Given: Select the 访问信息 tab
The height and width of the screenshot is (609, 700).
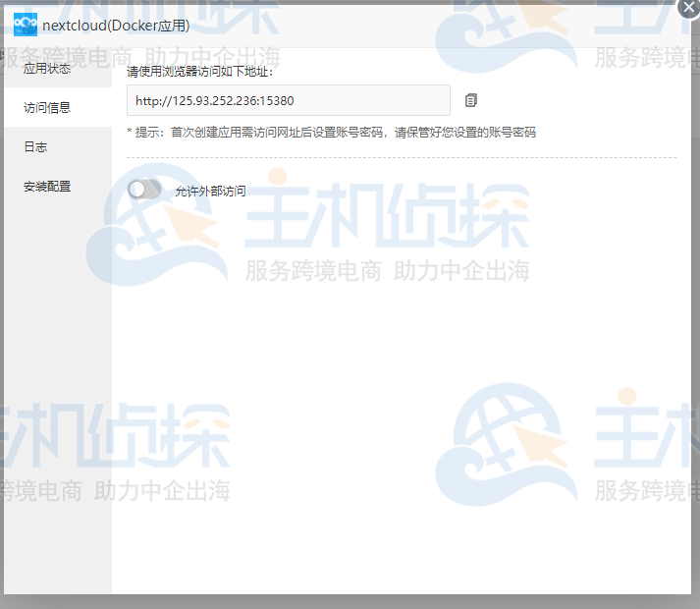Looking at the screenshot, I should click(47, 108).
